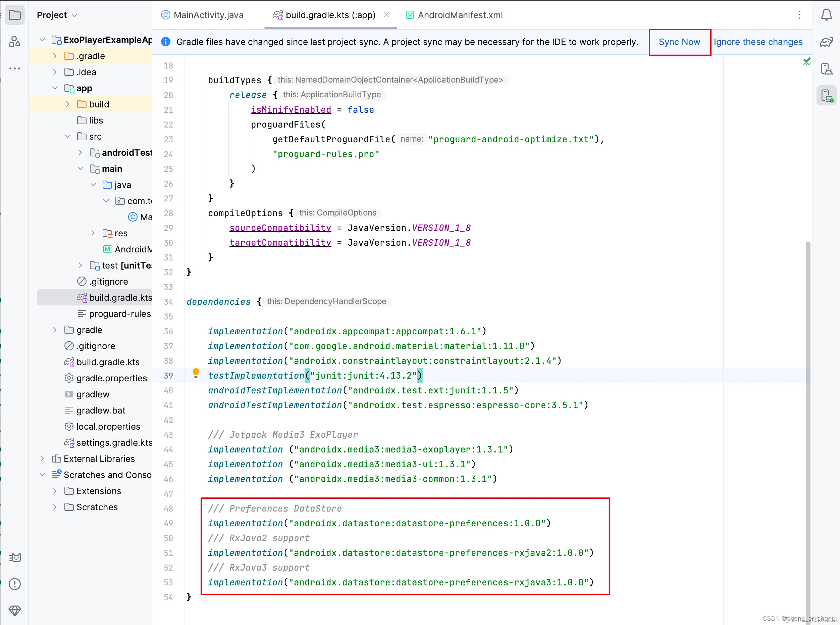Switch to the AndroidManifest.xml tab

click(x=459, y=15)
